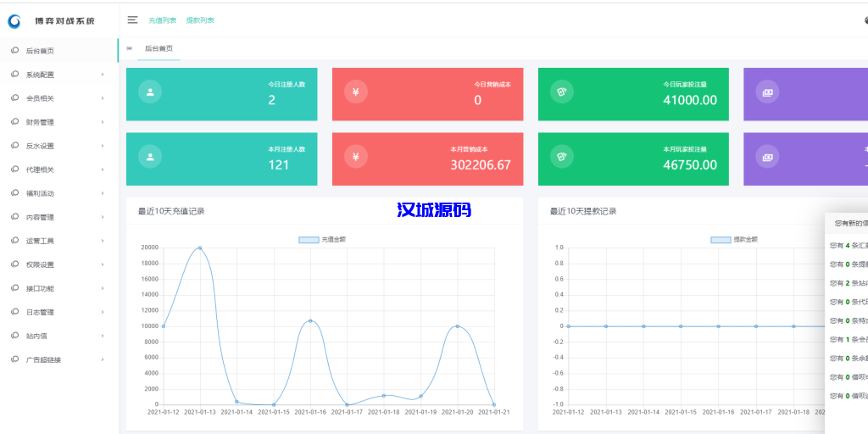868x434 pixels.
Task: Click the icon beside 站内信 in sidebar
Action: 15,336
